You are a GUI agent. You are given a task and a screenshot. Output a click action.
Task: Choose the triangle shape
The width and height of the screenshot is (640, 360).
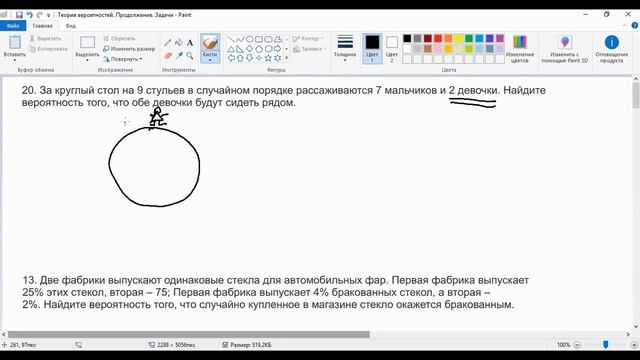(231, 49)
